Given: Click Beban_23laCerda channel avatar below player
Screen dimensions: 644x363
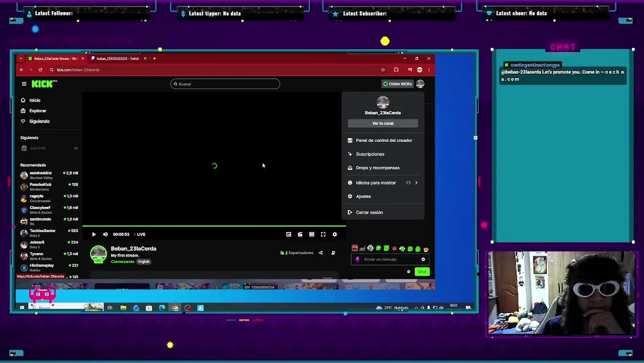Looking at the screenshot, I should [98, 254].
